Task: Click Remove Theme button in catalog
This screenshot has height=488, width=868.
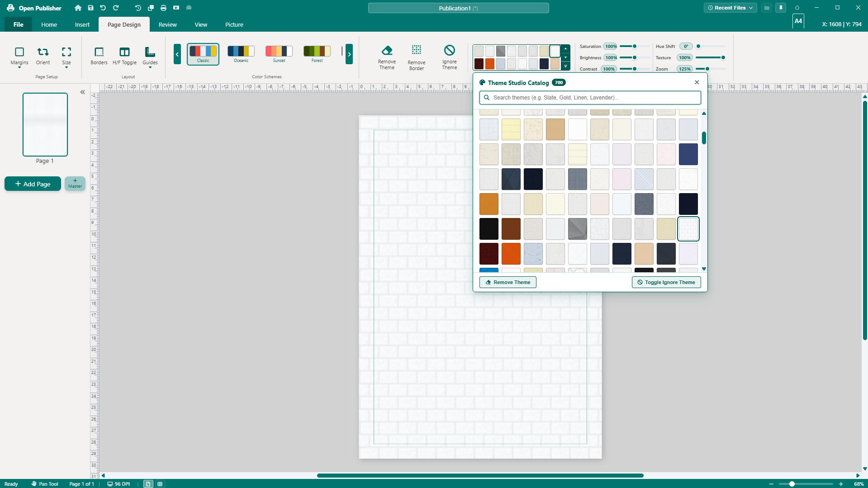Action: click(508, 282)
